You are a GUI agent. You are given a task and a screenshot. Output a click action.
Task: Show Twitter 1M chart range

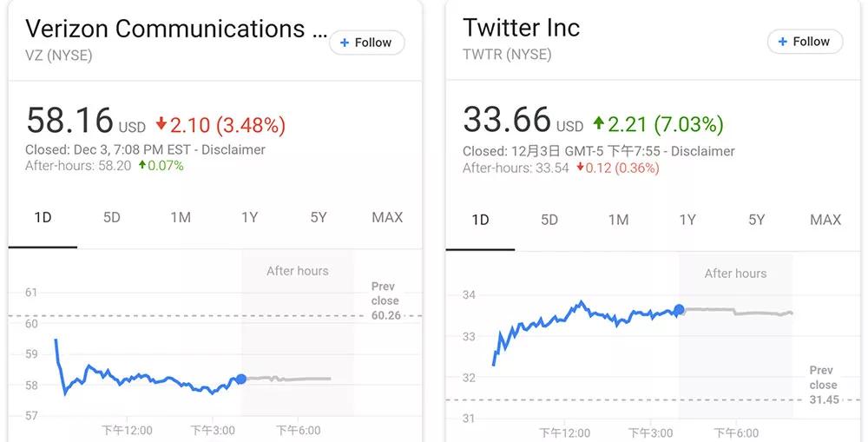point(618,220)
